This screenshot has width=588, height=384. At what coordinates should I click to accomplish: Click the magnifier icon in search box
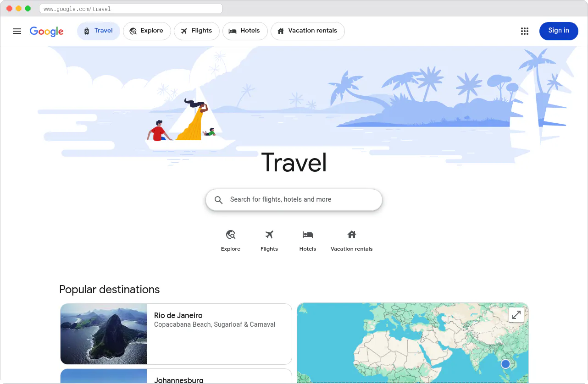click(x=219, y=200)
